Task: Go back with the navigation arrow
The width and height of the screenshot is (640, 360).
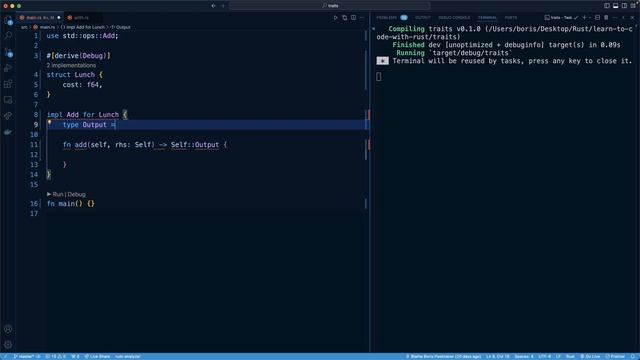Action: tap(213, 6)
